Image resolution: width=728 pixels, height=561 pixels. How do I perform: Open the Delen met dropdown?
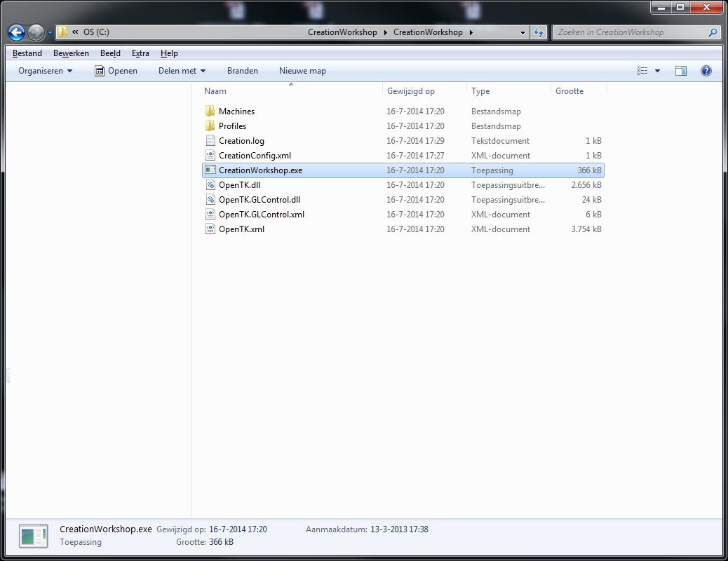click(x=182, y=71)
